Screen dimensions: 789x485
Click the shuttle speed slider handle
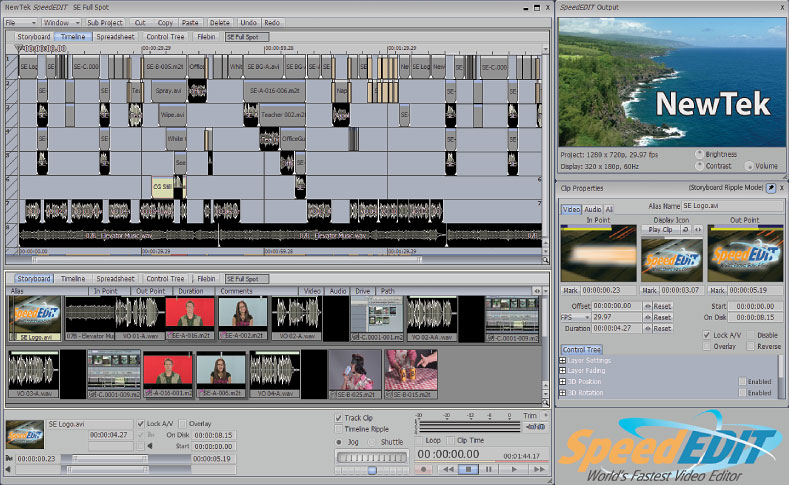pyautogui.click(x=372, y=470)
